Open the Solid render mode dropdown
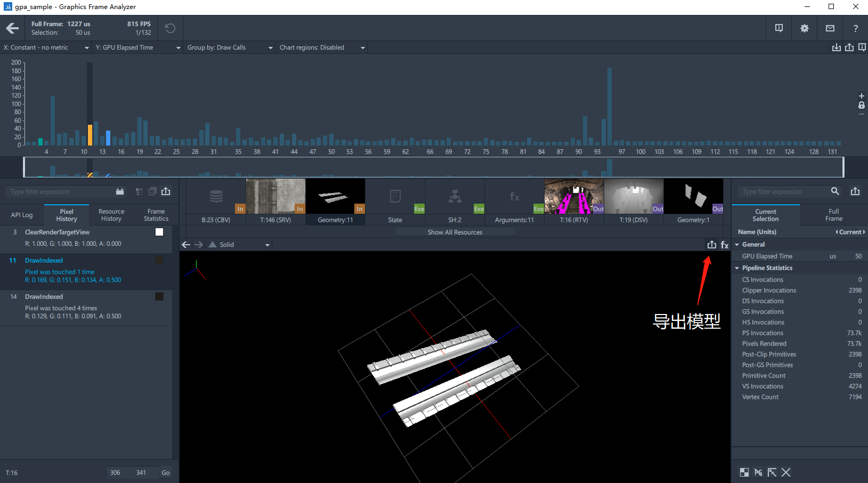The height and width of the screenshot is (483, 868). pos(240,245)
